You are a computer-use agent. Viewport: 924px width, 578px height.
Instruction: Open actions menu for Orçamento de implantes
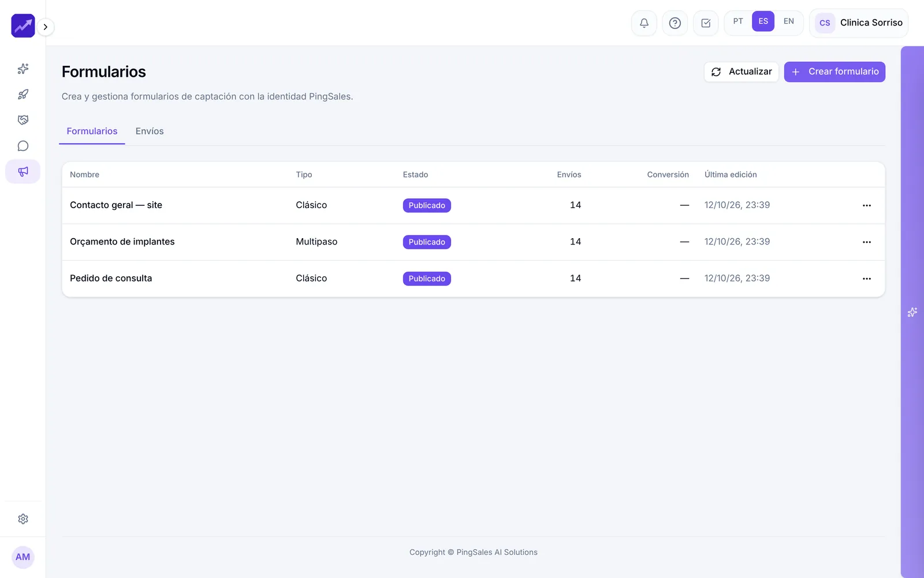pos(867,242)
